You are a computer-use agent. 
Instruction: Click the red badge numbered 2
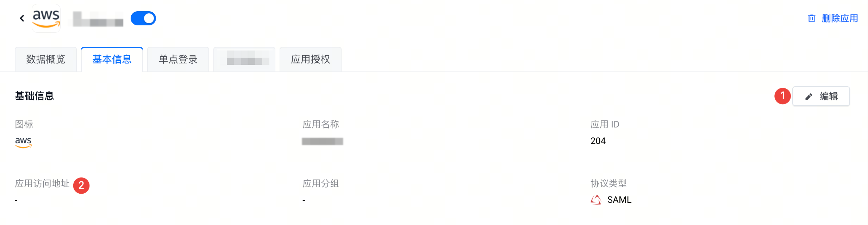pos(81,185)
